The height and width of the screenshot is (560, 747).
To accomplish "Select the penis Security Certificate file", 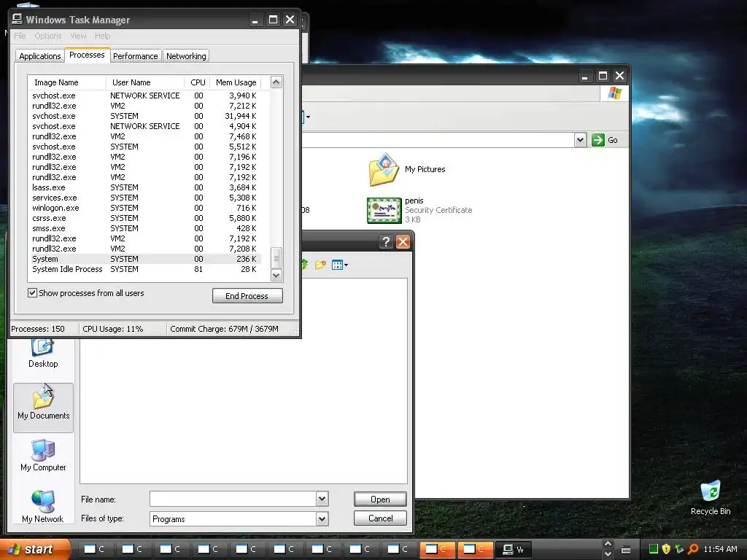I will click(x=419, y=210).
